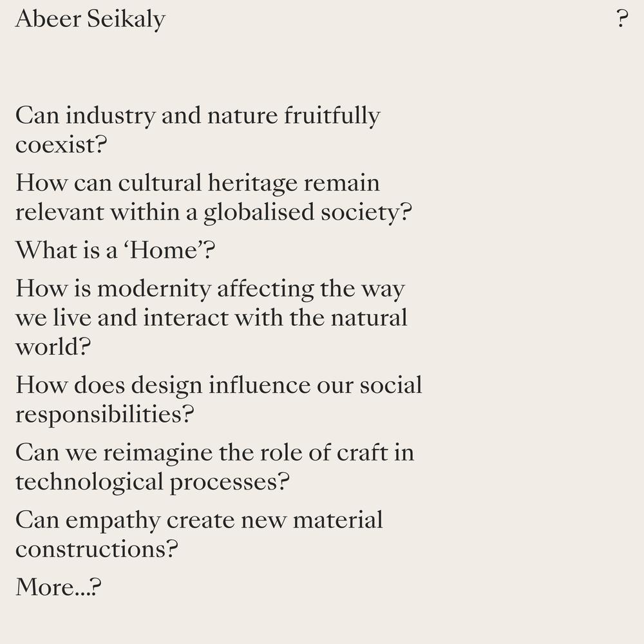Click 'relevant within a globalised society?' line
The width and height of the screenshot is (644, 644).
click(x=214, y=213)
